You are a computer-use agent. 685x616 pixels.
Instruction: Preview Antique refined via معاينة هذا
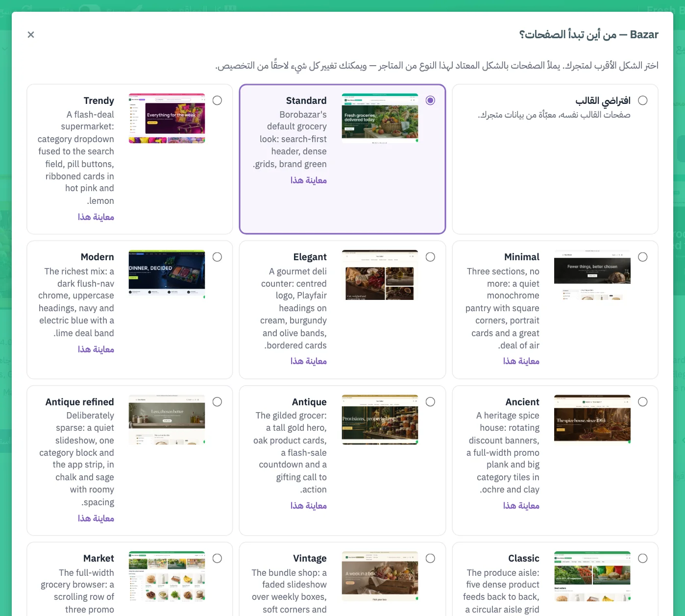coord(96,518)
